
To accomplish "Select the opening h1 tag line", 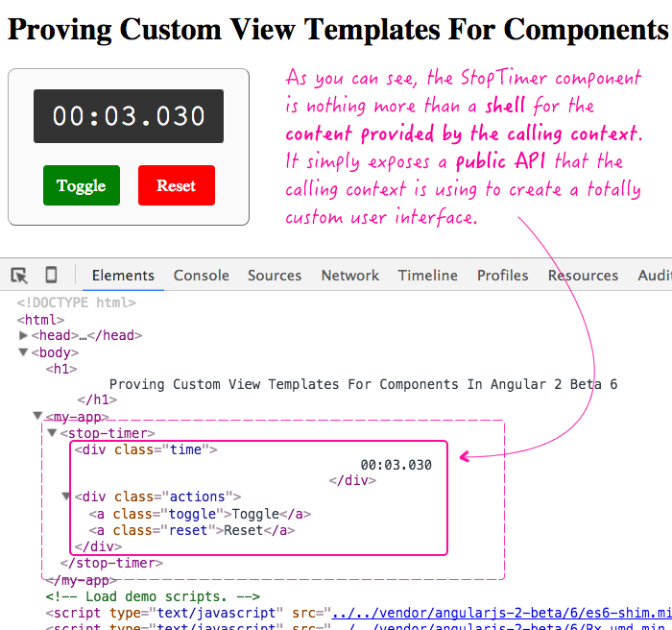I will (x=61, y=369).
